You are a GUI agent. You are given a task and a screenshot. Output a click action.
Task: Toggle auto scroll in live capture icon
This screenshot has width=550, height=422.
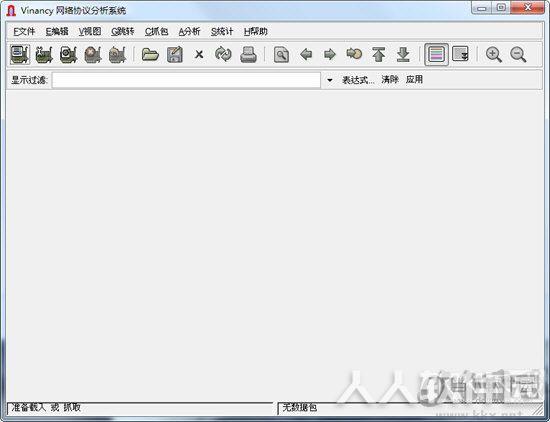pos(461,54)
